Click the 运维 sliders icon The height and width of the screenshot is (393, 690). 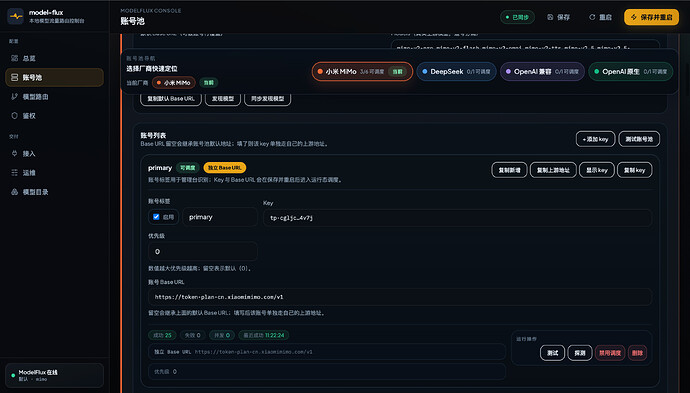pyautogui.click(x=15, y=173)
